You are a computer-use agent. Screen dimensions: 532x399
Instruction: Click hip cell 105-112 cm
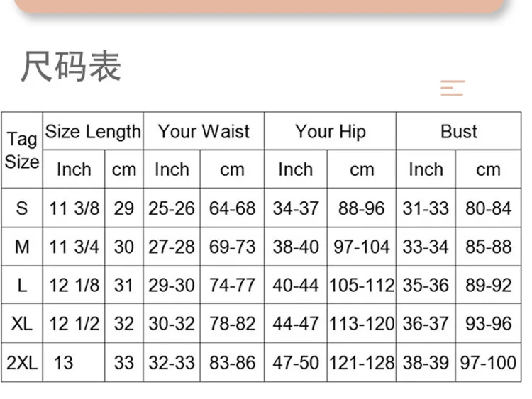(x=362, y=285)
